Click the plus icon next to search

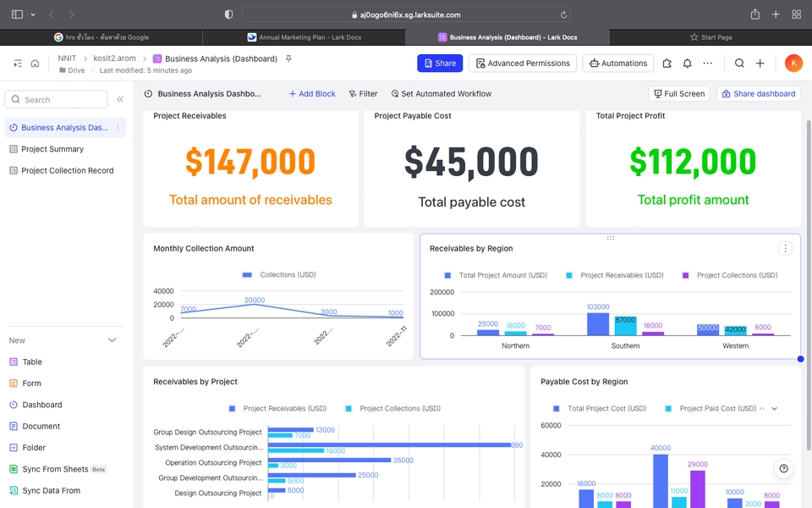click(760, 63)
